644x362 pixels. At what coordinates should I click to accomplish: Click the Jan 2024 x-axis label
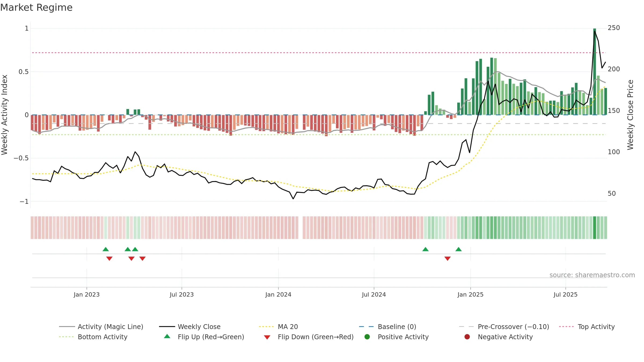point(278,294)
